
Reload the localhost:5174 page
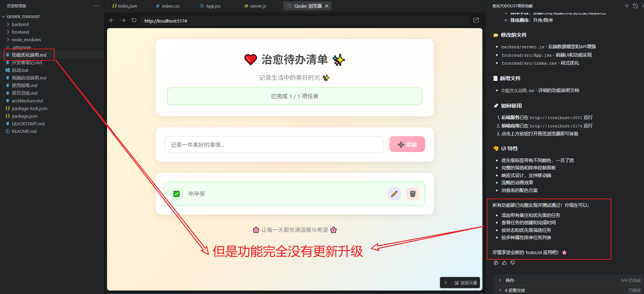click(134, 20)
